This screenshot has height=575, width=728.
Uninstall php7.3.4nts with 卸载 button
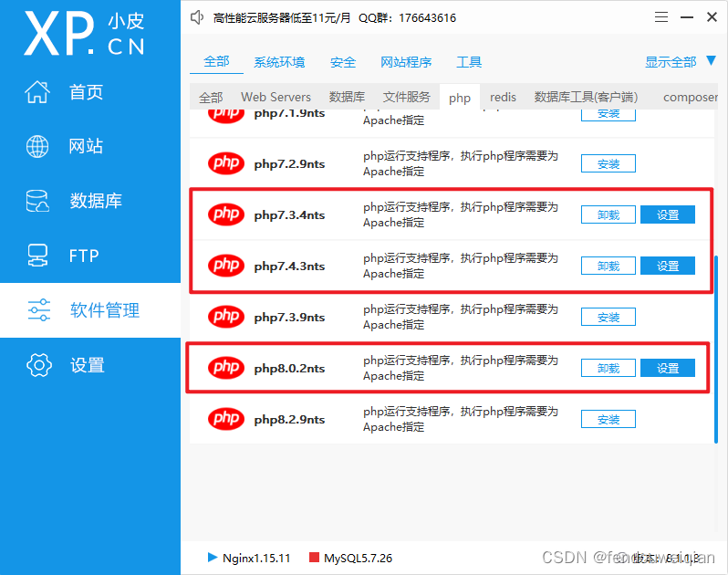point(608,214)
